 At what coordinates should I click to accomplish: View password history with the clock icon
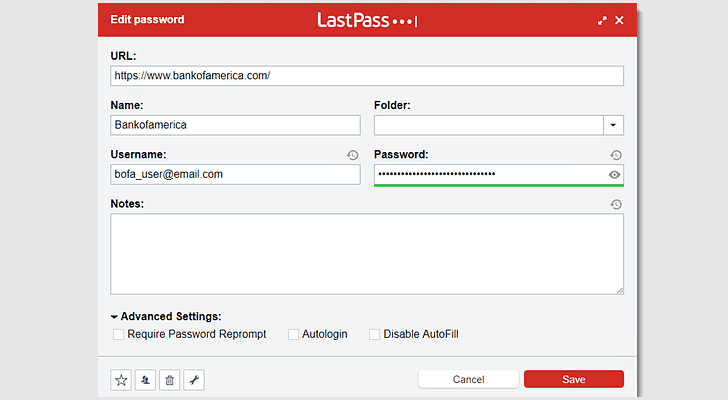point(616,155)
